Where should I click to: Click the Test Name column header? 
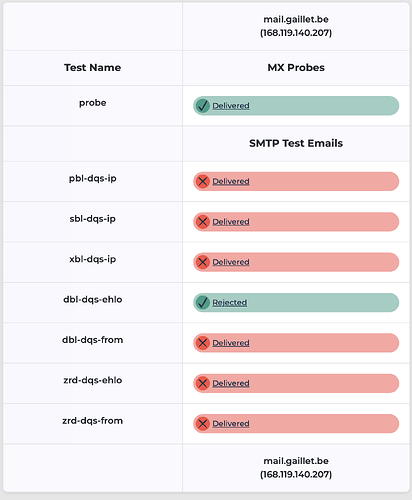[93, 68]
